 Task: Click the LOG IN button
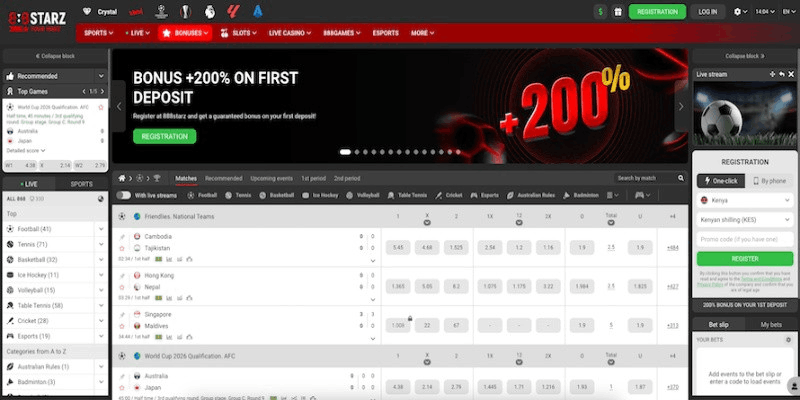(x=708, y=12)
